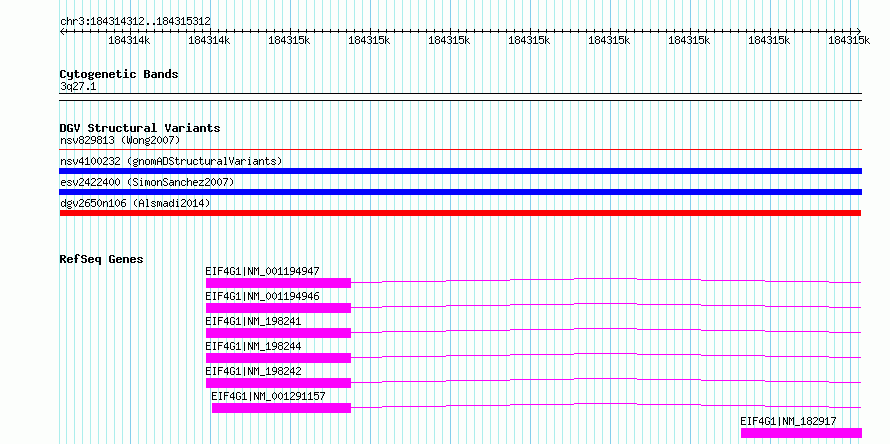This screenshot has width=890, height=444.
Task: Click the DGV Structural Variants track title
Action: pyautogui.click(x=140, y=128)
